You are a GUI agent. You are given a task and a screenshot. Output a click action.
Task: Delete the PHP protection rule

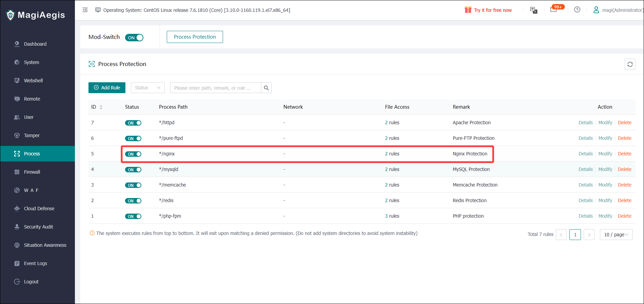pyautogui.click(x=625, y=216)
